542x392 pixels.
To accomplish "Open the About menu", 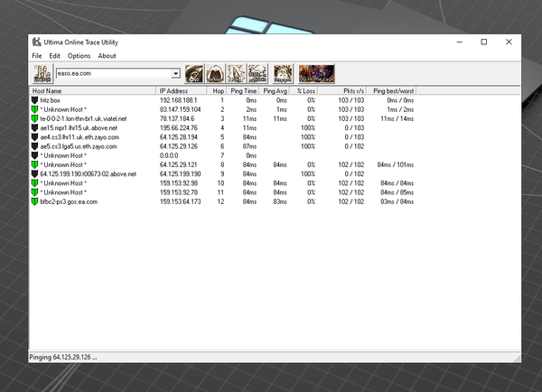I will coord(107,56).
